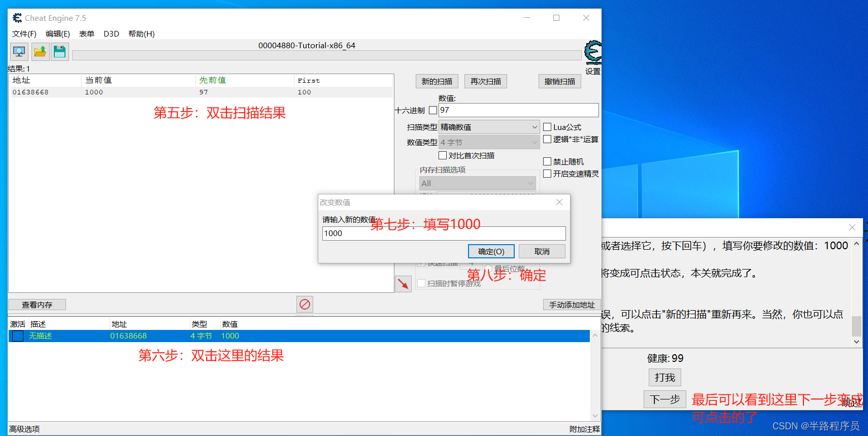Open the 扫描类型 dropdown

[x=489, y=127]
